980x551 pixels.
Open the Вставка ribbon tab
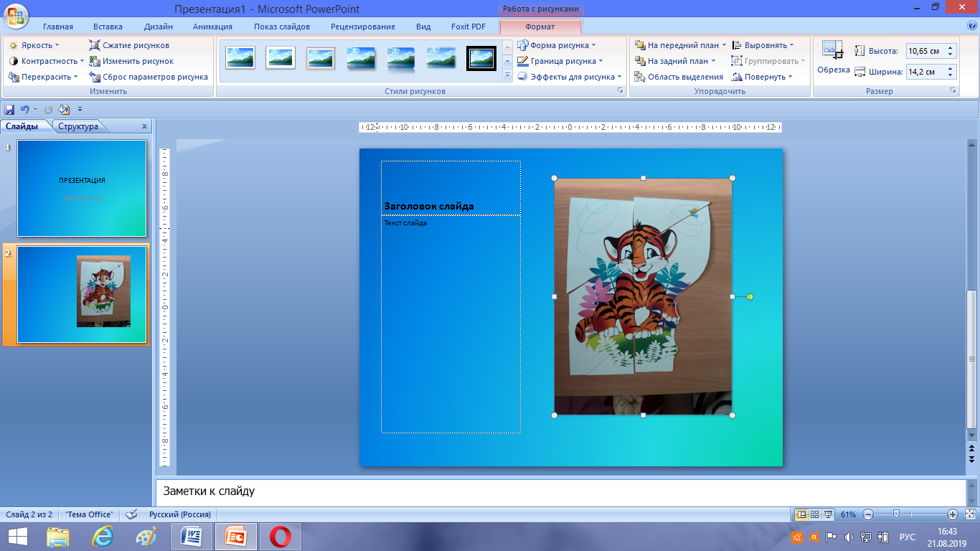point(108,27)
